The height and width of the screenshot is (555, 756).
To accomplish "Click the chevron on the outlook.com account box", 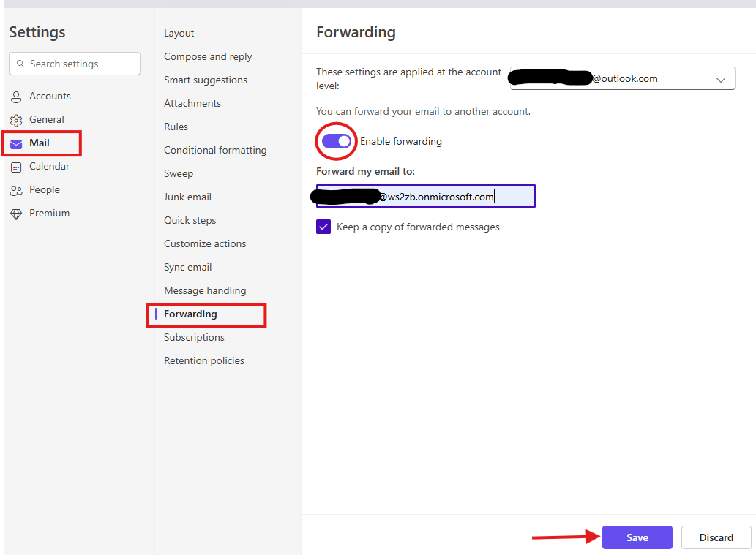I will click(x=721, y=80).
